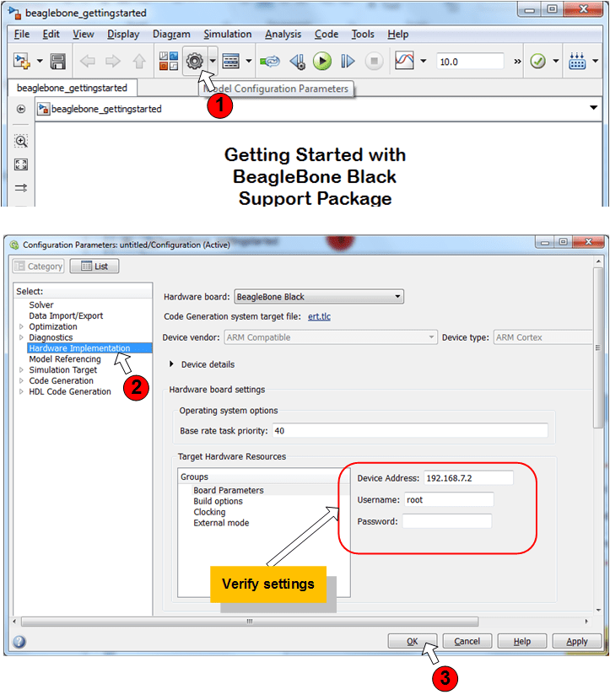610x700 pixels.
Task: Click the Step Forward icon
Action: tap(348, 62)
